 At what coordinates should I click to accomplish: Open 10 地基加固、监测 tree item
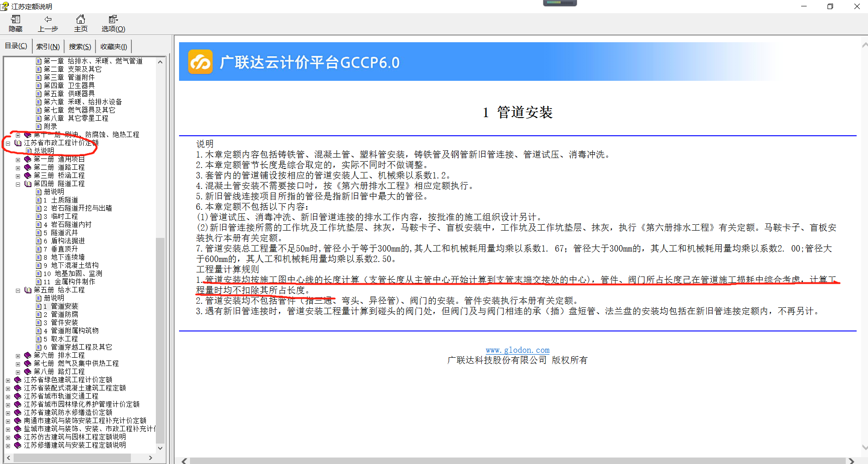(x=73, y=273)
